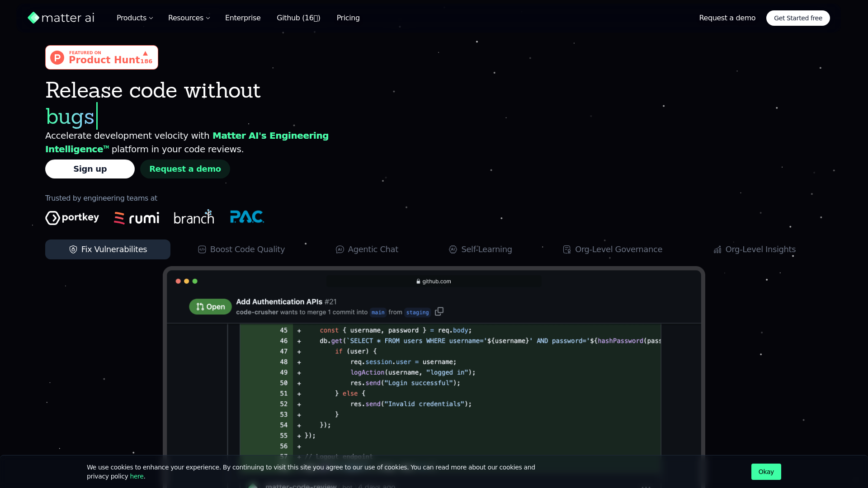The width and height of the screenshot is (868, 488).
Task: Click the Branch logo
Action: (x=194, y=217)
